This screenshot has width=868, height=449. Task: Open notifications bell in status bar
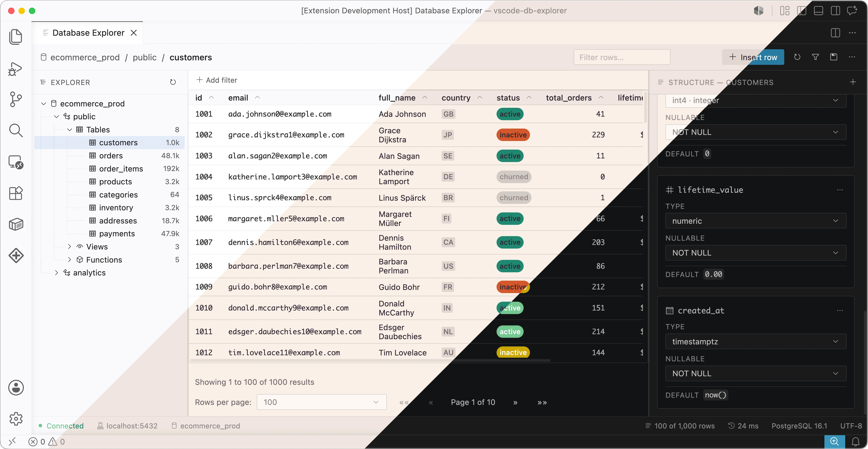point(855,442)
